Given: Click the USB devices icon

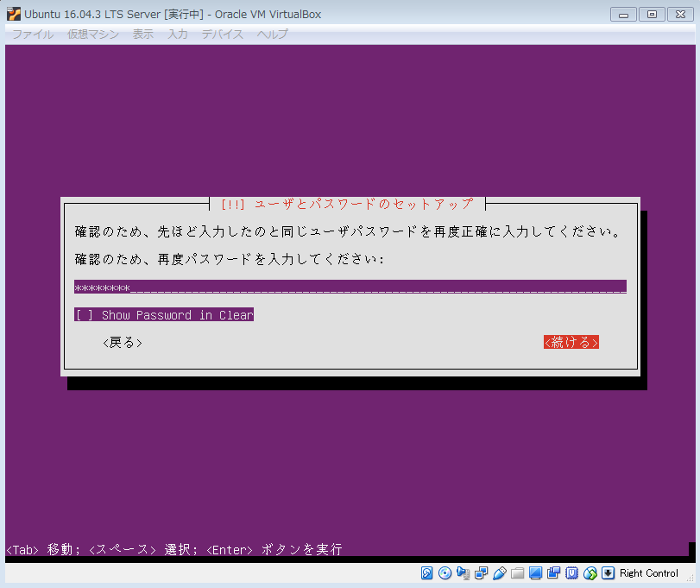Looking at the screenshot, I should [x=499, y=573].
